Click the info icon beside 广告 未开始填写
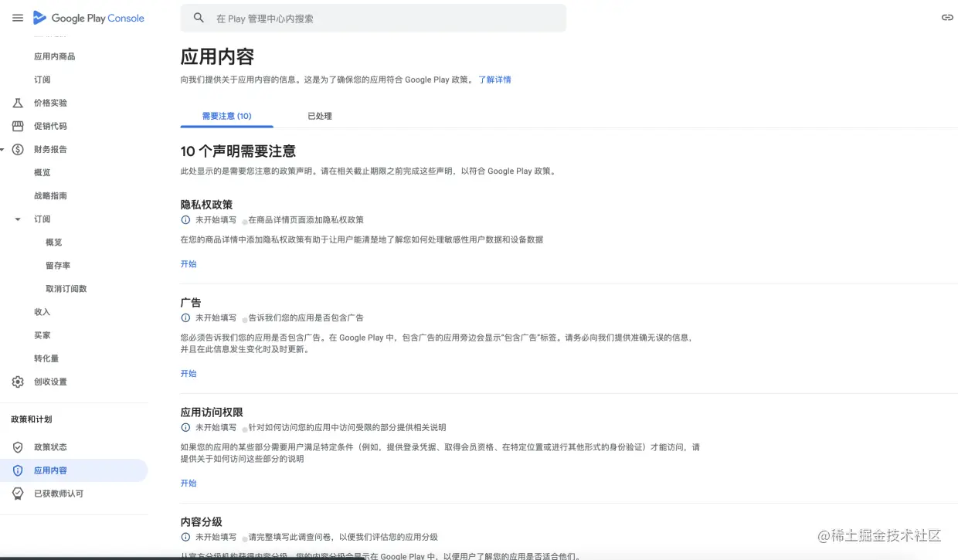The width and height of the screenshot is (958, 560). 185,317
